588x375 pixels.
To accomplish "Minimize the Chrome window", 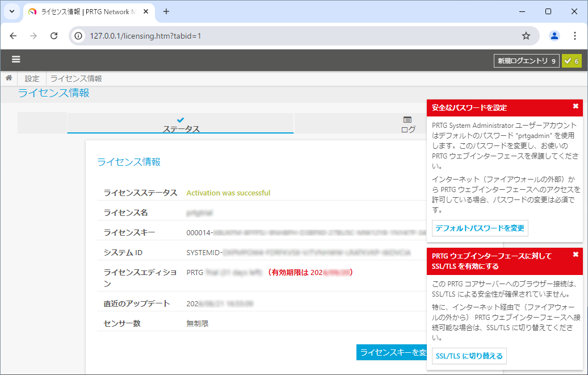I will pyautogui.click(x=522, y=11).
